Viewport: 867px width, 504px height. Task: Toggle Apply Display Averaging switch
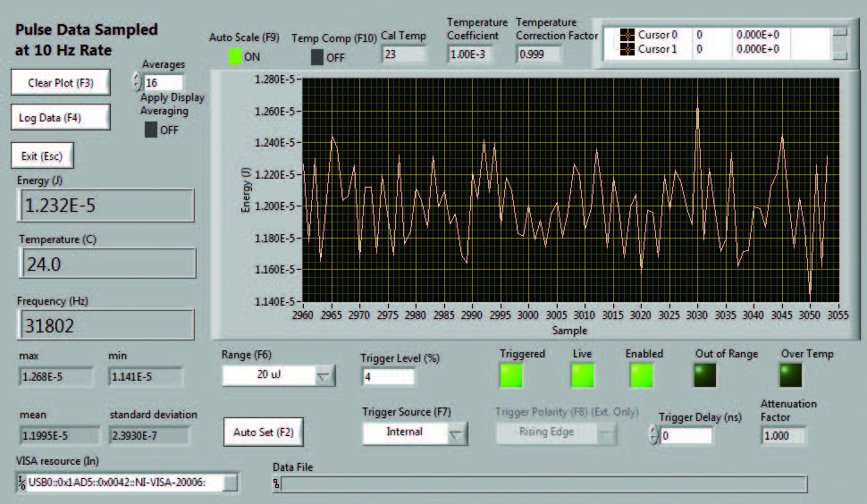pyautogui.click(x=151, y=130)
